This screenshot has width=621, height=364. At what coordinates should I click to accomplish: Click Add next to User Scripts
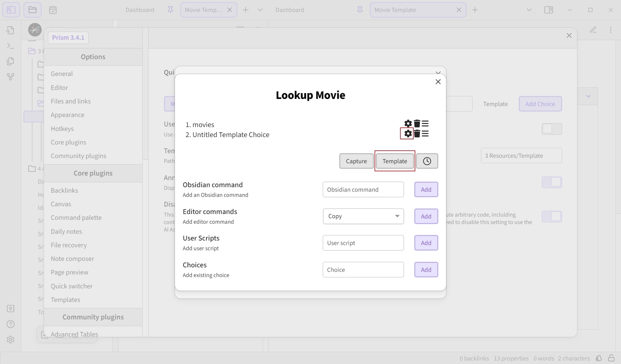pyautogui.click(x=426, y=243)
